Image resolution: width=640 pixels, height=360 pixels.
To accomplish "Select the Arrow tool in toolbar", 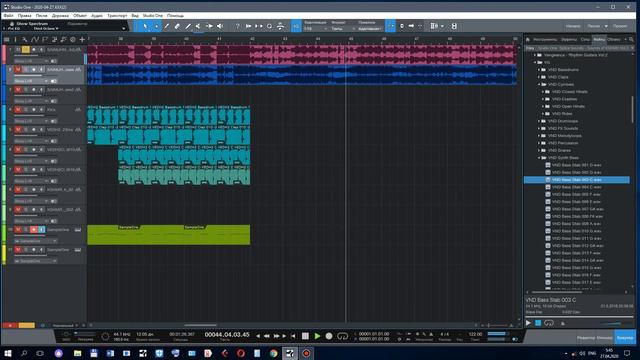I will click(145, 26).
